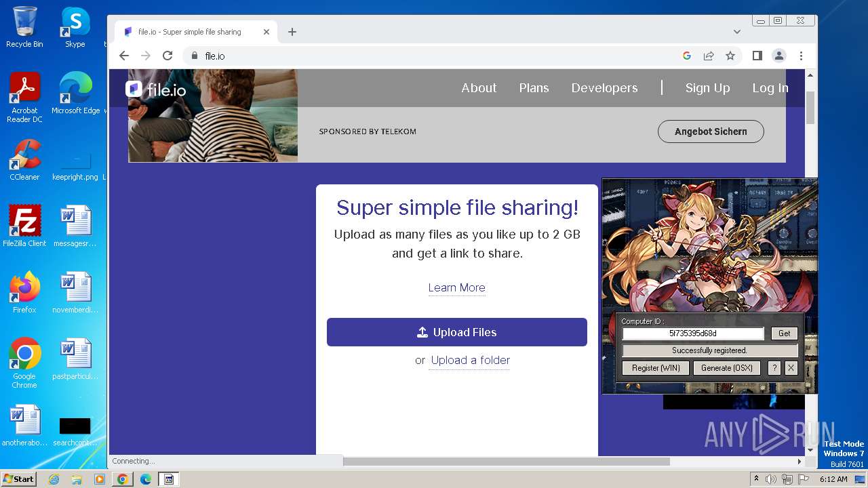This screenshot has height=488, width=868.
Task: Open the Windows Start menu
Action: coord(18,479)
